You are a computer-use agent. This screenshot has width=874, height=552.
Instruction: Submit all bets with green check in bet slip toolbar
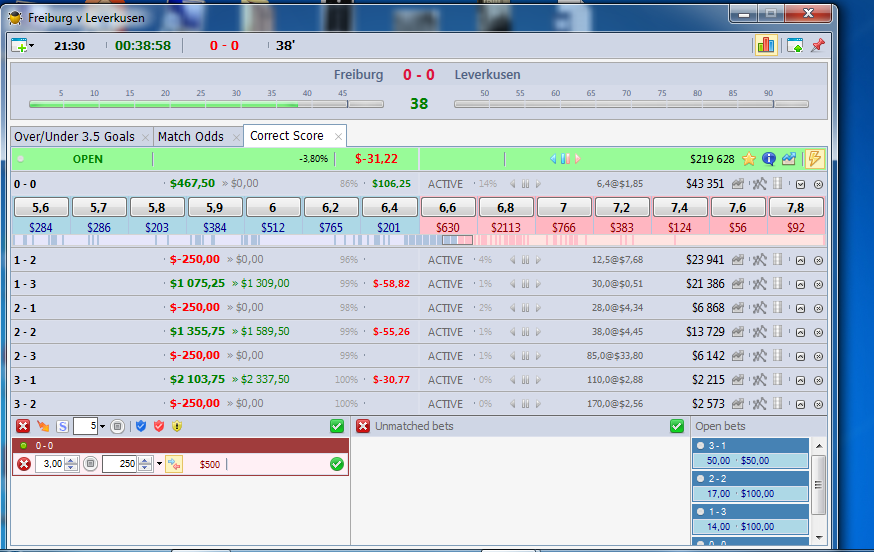pos(337,427)
